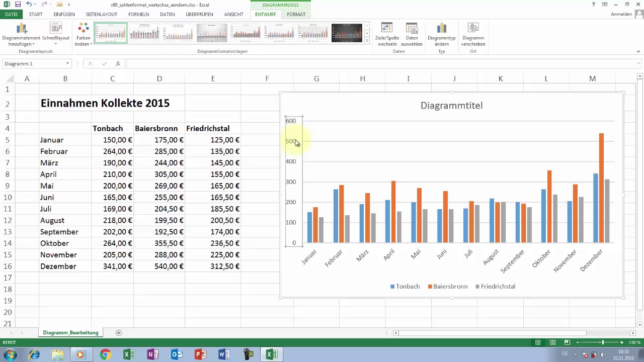Viewport: 644px width, 362px height.
Task: Open Internet Explorer from taskbar
Action: click(34, 355)
